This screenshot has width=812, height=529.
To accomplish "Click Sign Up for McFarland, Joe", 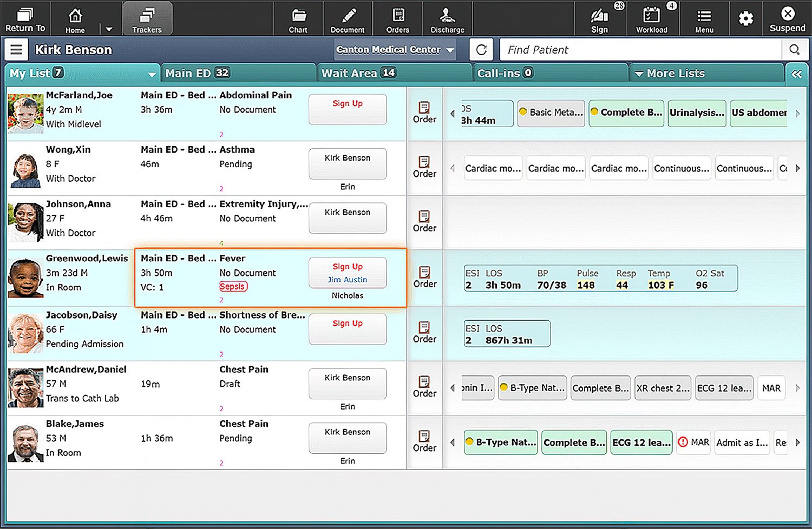I will coord(348,109).
